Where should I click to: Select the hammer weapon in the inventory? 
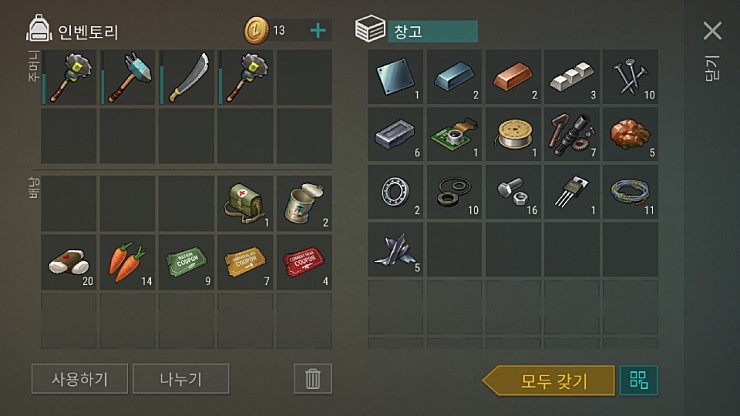click(128, 77)
